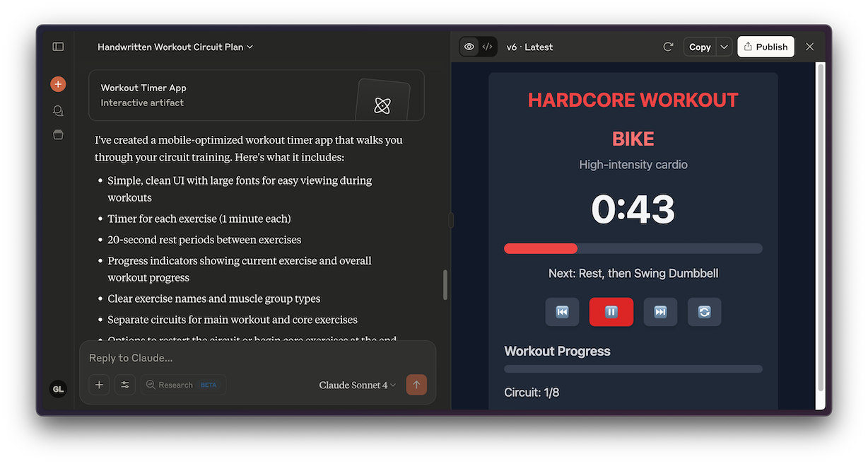Open the chats history icon
868x464 pixels.
click(x=58, y=110)
